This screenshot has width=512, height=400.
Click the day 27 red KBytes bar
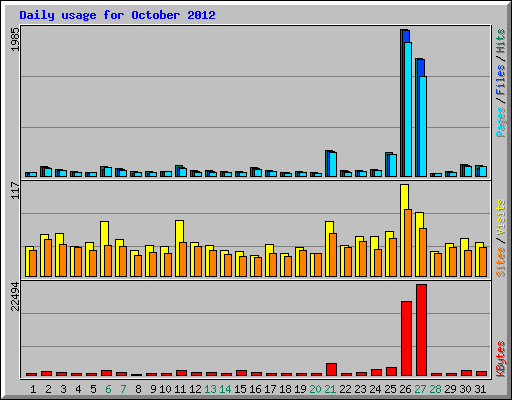[421, 330]
